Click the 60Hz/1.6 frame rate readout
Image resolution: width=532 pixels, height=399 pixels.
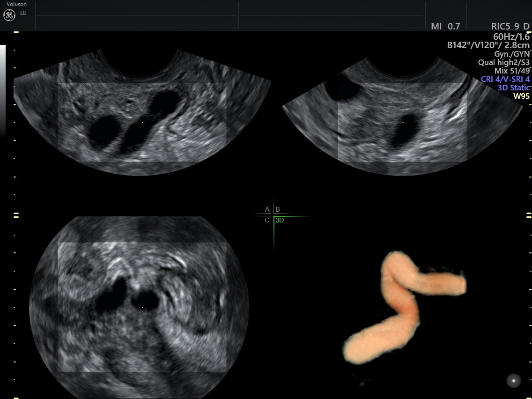coord(511,36)
